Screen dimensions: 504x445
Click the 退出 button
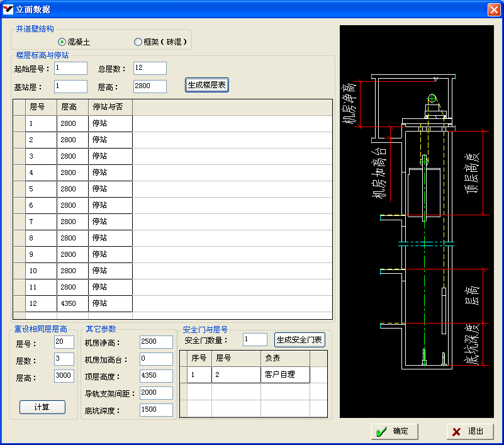(x=469, y=431)
